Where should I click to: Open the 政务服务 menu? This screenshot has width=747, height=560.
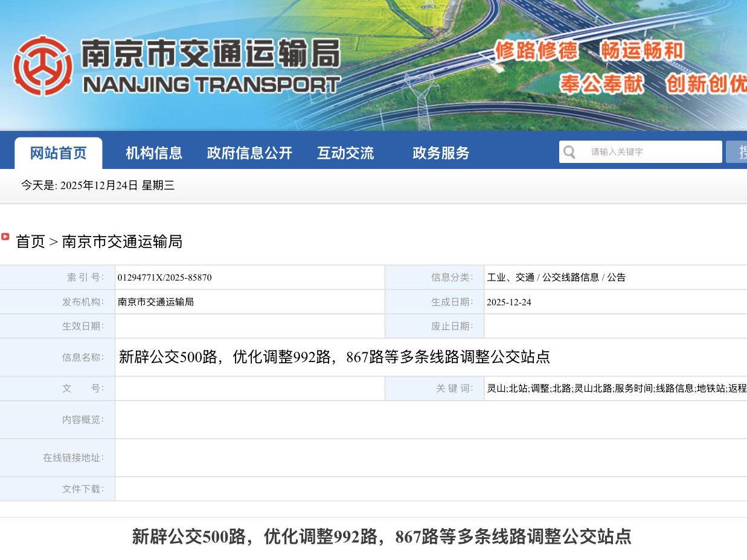(x=440, y=153)
